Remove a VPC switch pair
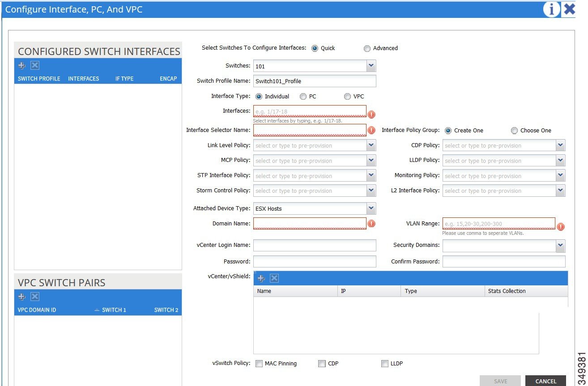This screenshot has height=386, width=588. pos(34,296)
